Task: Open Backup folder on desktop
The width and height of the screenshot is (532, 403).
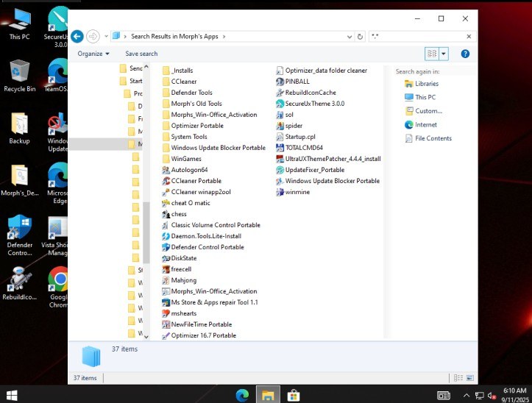Action: click(x=19, y=128)
